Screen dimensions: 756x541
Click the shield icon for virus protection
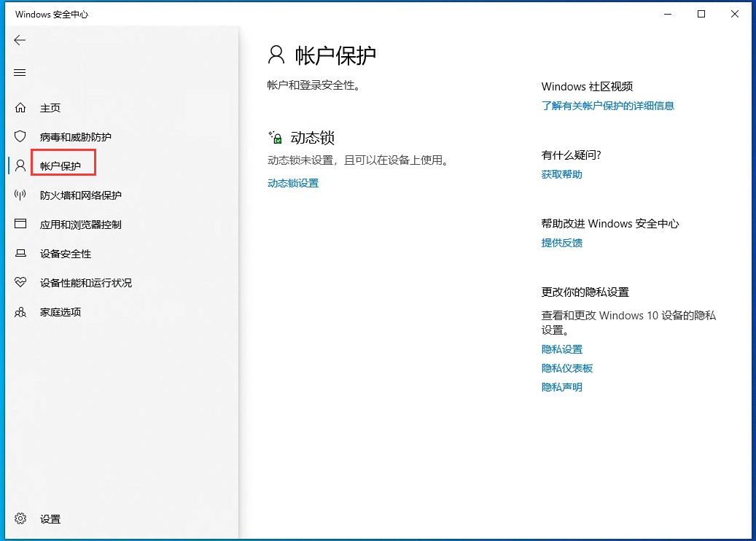point(20,137)
